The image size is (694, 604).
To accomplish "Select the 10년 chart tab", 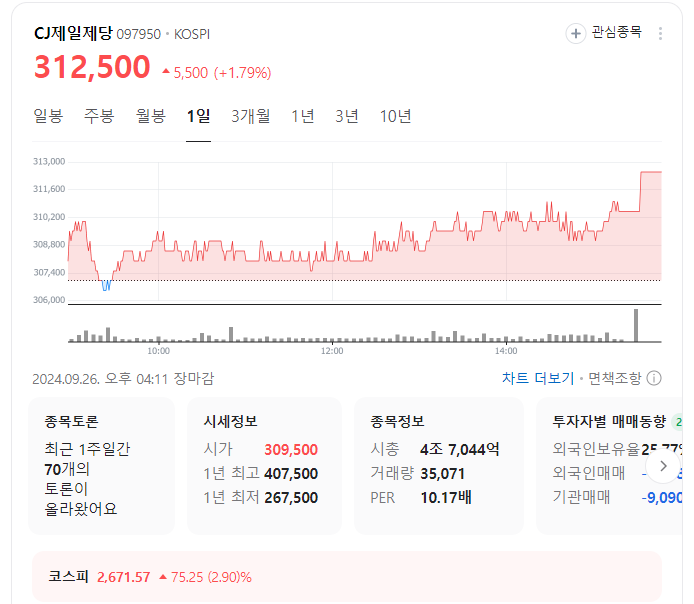I will click(395, 116).
